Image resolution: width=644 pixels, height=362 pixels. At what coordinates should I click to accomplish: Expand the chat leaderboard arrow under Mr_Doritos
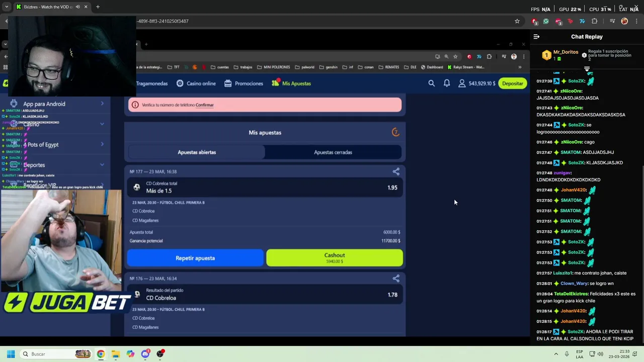tap(587, 68)
